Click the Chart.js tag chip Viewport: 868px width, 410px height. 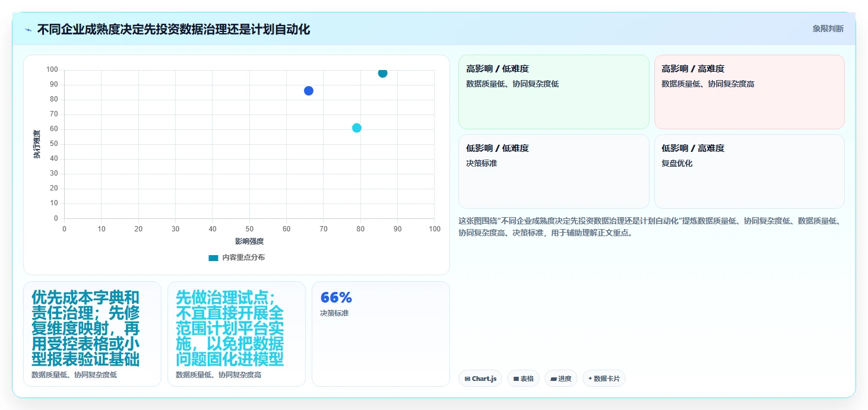pyautogui.click(x=480, y=379)
